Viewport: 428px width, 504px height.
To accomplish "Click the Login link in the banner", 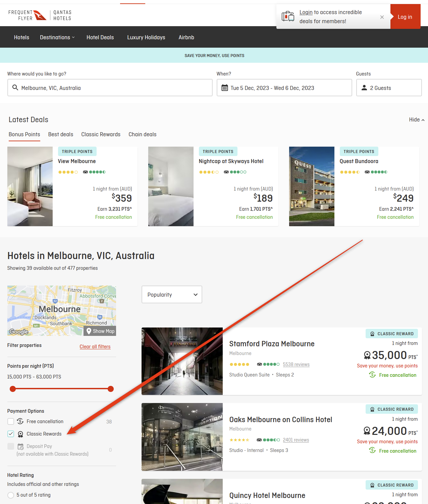I will [x=306, y=12].
